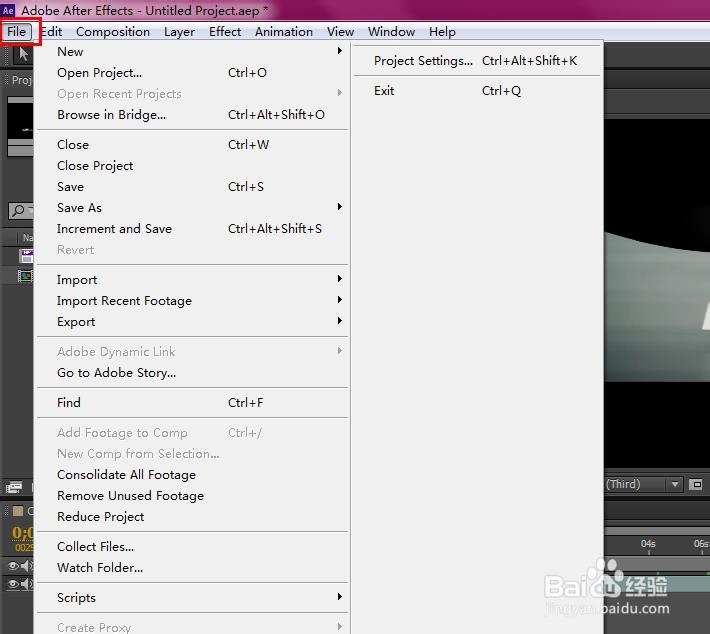The width and height of the screenshot is (710, 634).
Task: Expand Import Recent Footage submenu
Action: [x=192, y=301]
